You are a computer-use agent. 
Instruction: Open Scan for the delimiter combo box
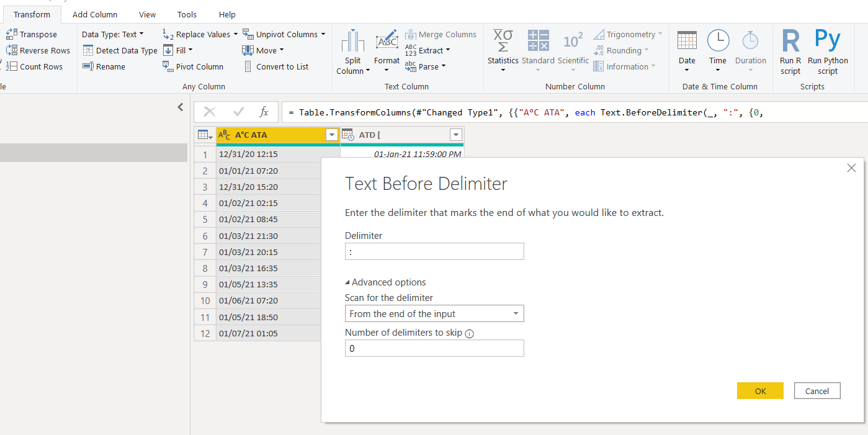point(434,313)
